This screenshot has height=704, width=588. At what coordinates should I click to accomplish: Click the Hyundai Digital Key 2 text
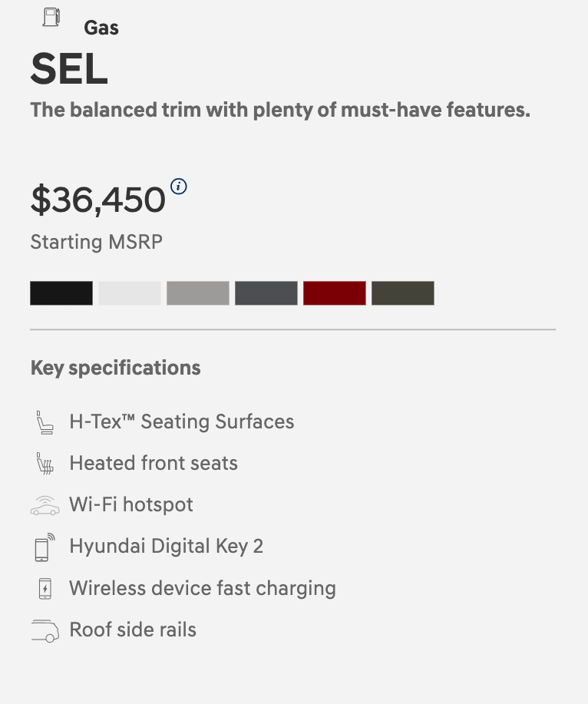coord(166,547)
